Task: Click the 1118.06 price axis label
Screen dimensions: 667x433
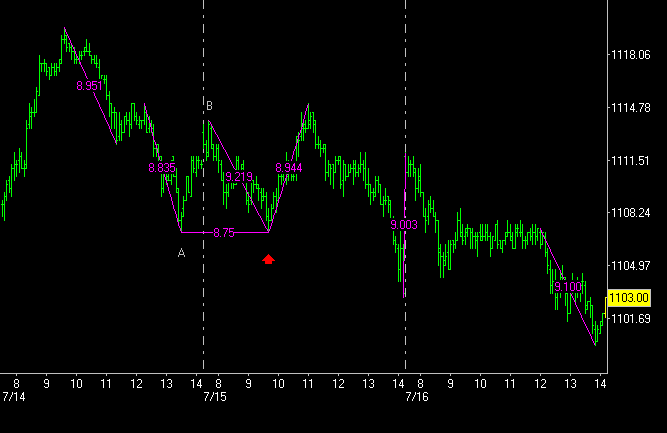Action: [x=630, y=55]
